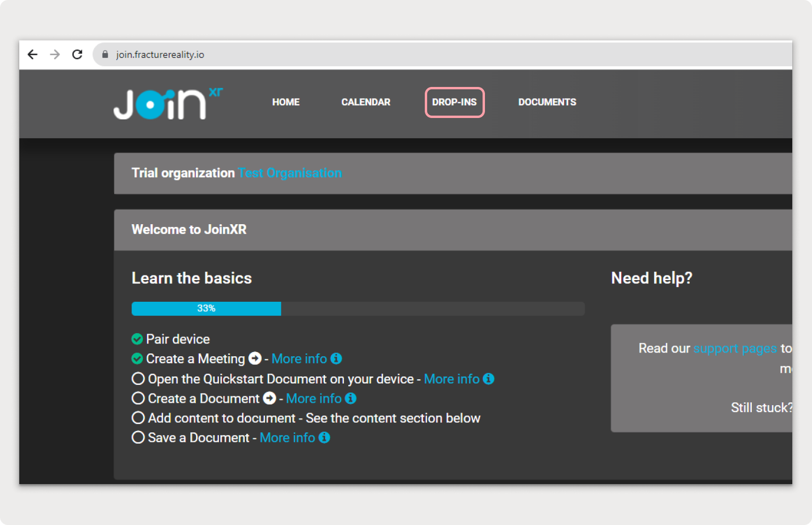This screenshot has height=525, width=812.
Task: Click arrow icon next to Create a Document
Action: tap(269, 398)
